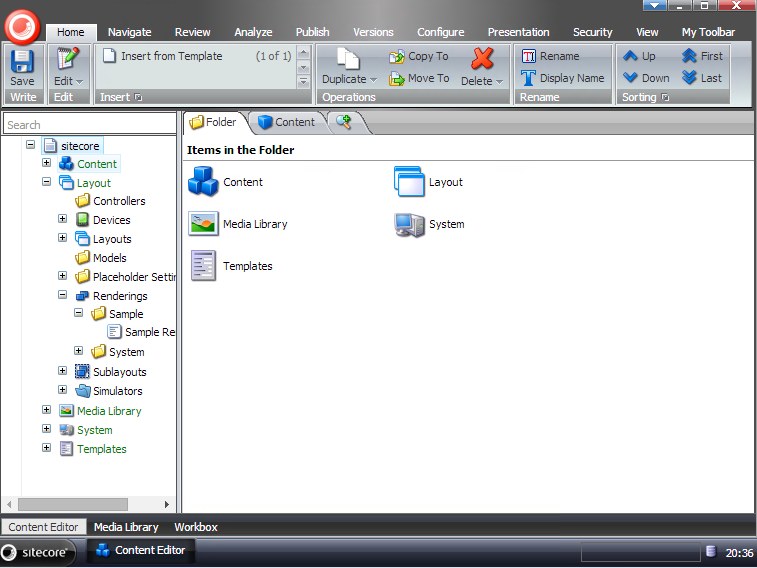Open the Templates item in folder view

(x=203, y=266)
